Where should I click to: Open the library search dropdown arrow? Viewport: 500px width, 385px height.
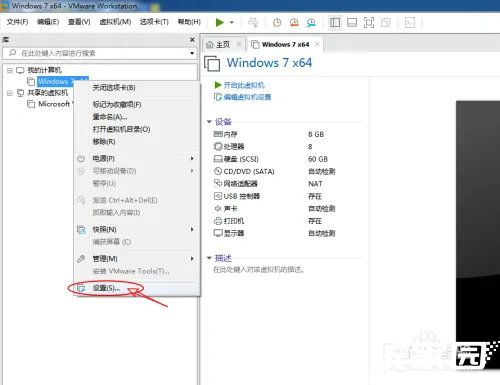192,53
